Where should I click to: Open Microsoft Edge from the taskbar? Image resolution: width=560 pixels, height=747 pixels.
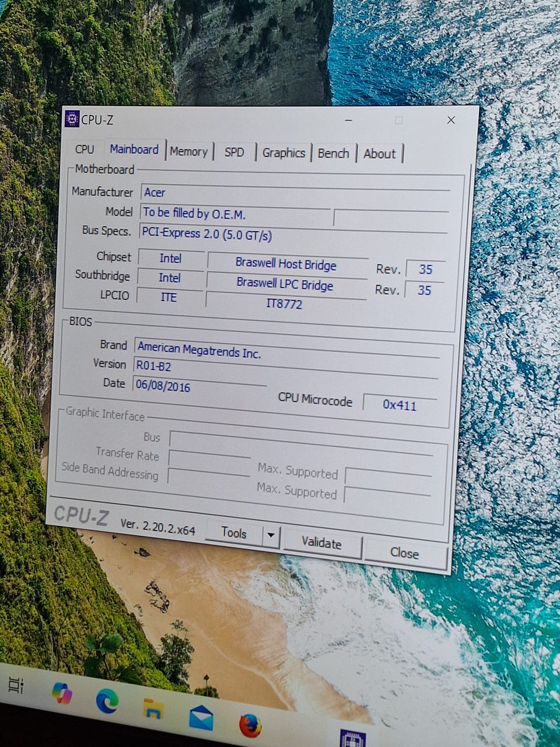click(x=107, y=701)
